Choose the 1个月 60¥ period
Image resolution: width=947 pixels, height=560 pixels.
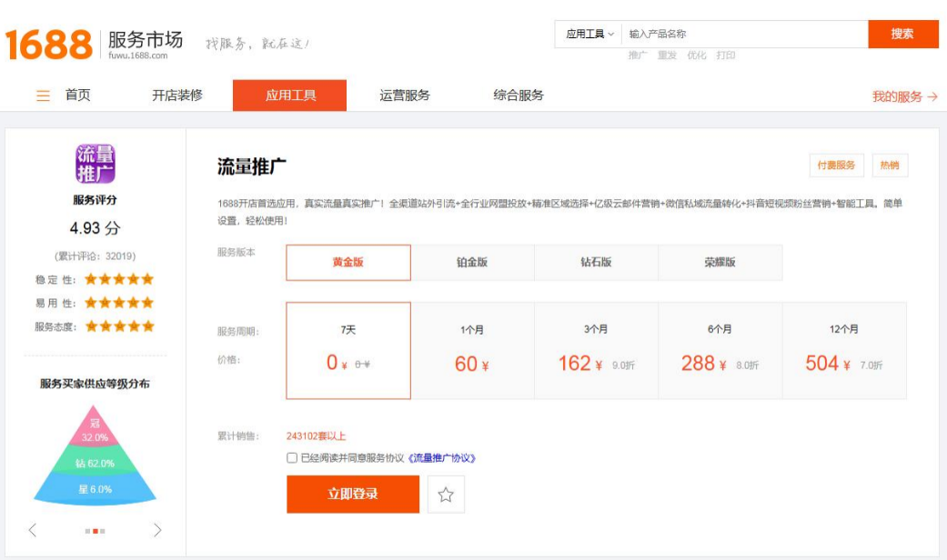click(x=472, y=351)
